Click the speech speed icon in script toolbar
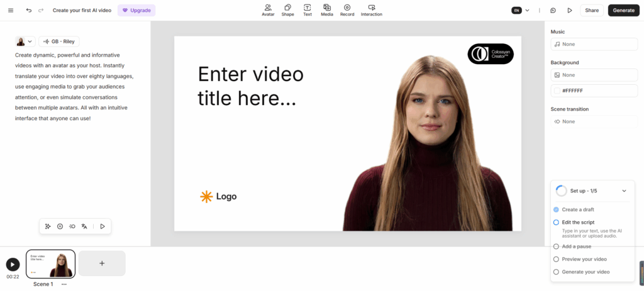 (72, 226)
